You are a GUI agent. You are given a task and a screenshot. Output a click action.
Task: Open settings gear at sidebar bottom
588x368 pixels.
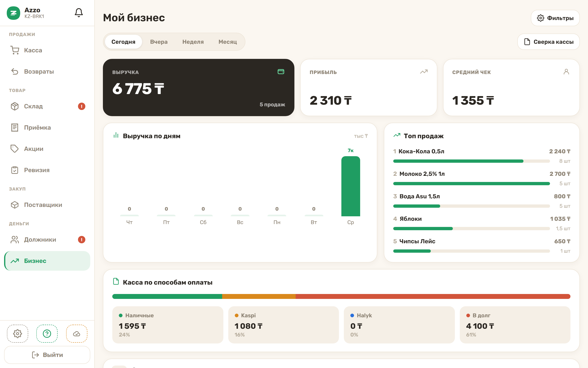tap(18, 333)
